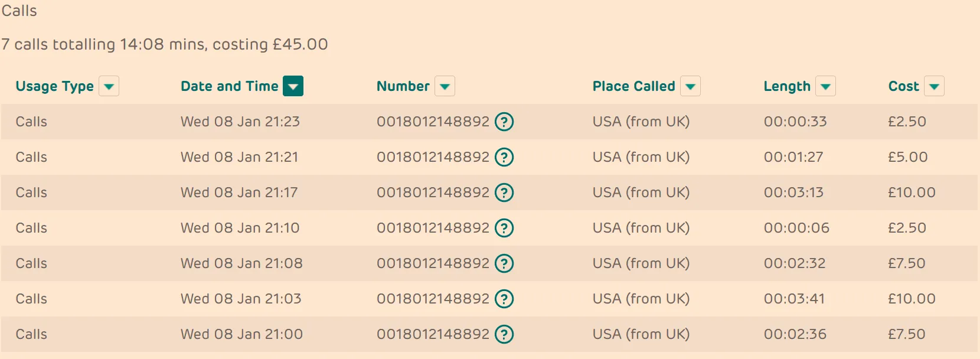Click help icon for the 21:21 call number
The height and width of the screenshot is (359, 980).
coord(504,157)
